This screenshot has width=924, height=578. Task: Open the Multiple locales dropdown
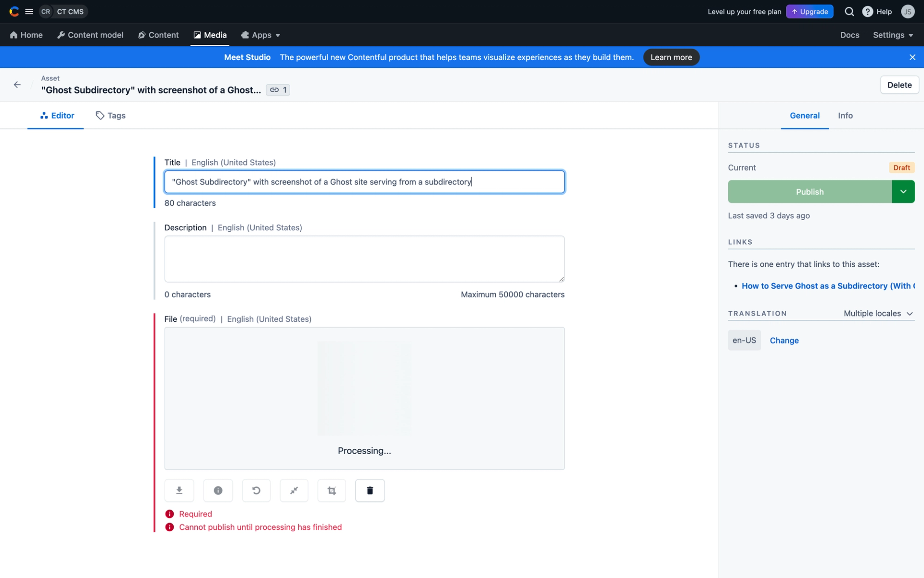pyautogui.click(x=878, y=314)
